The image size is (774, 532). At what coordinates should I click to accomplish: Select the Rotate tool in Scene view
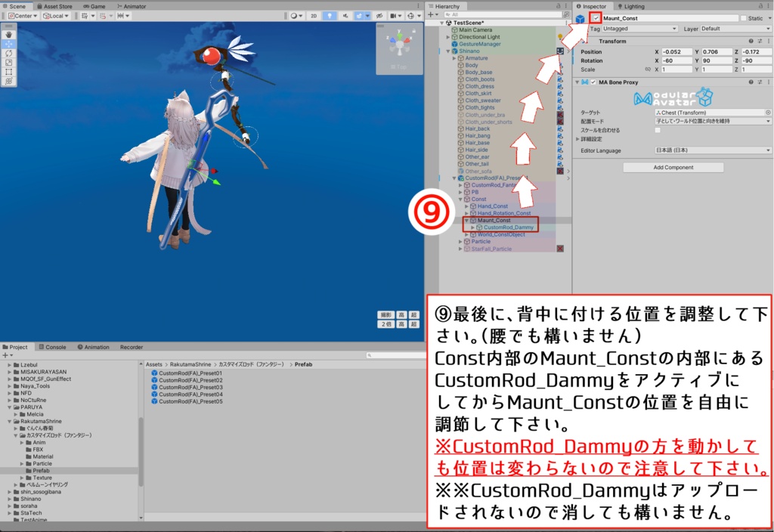click(x=9, y=54)
